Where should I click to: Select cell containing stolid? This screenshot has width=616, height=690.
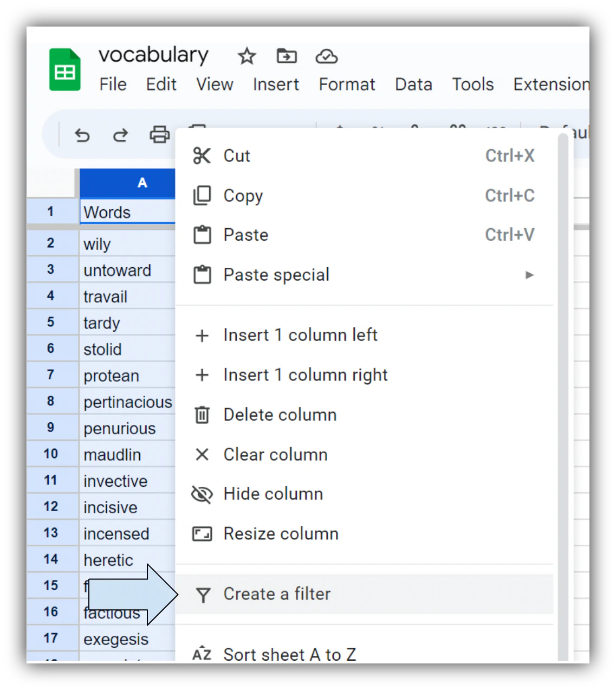pos(127,349)
